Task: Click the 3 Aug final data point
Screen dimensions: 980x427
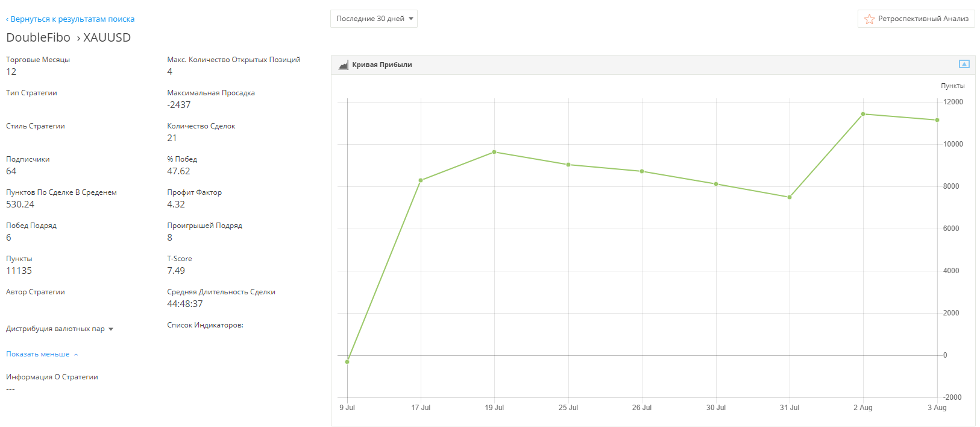Action: pos(937,120)
